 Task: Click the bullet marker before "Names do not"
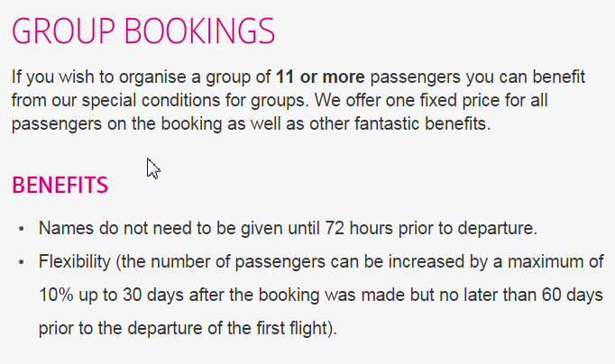click(x=22, y=229)
